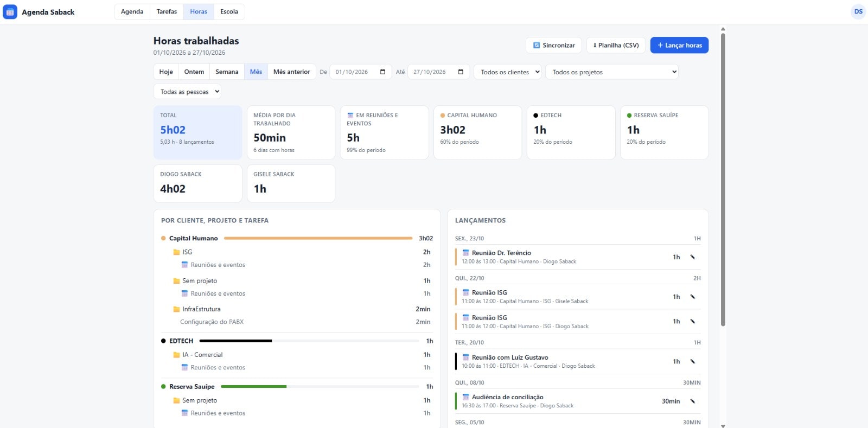Screen dimensions: 868x428
Task: Export with the Planilha (CSV) button
Action: [x=616, y=45]
